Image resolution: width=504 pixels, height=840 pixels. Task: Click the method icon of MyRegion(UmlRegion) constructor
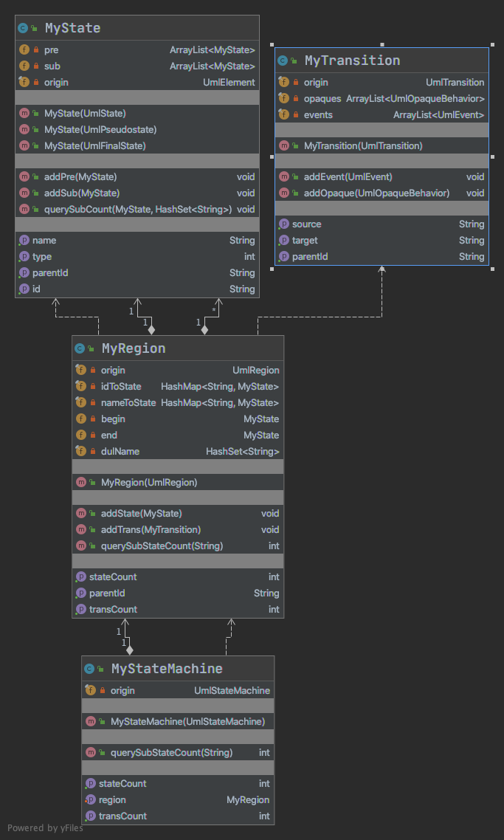pyautogui.click(x=81, y=482)
